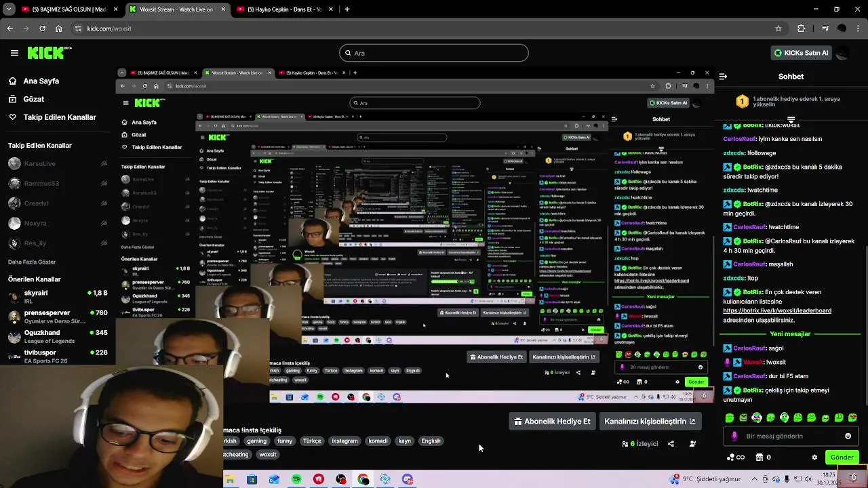868x488 pixels.
Task: Jump to outermost Yeni mesajlar in chat
Action: coord(790,334)
